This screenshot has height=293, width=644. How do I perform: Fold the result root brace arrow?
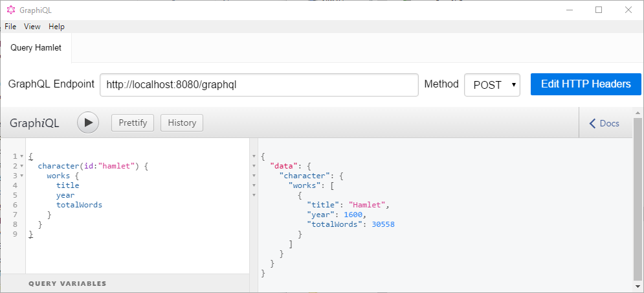254,156
